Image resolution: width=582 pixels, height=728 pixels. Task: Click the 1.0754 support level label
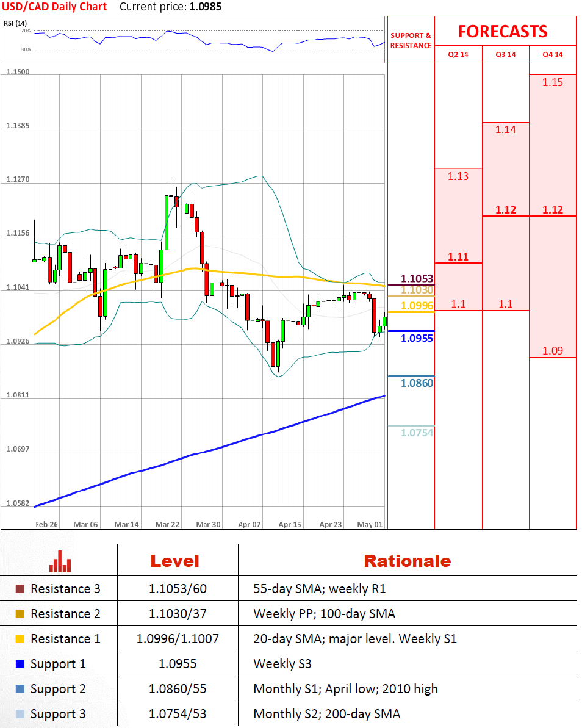(417, 433)
